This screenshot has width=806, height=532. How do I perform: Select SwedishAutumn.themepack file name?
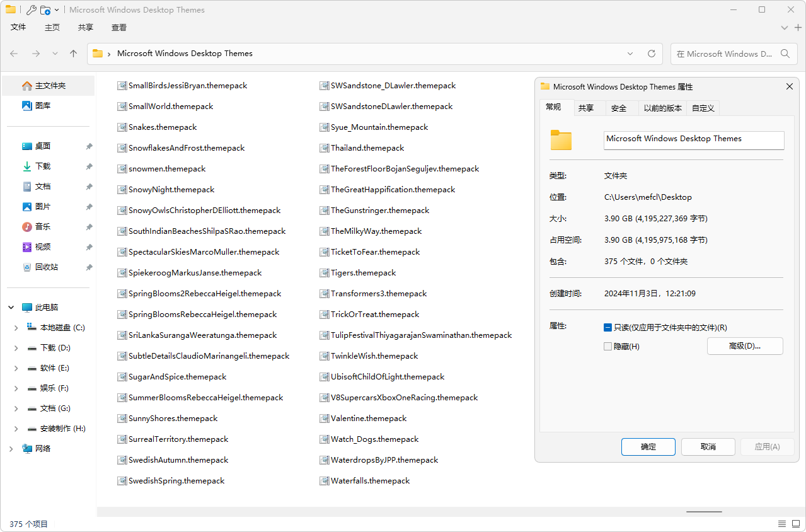(x=178, y=460)
